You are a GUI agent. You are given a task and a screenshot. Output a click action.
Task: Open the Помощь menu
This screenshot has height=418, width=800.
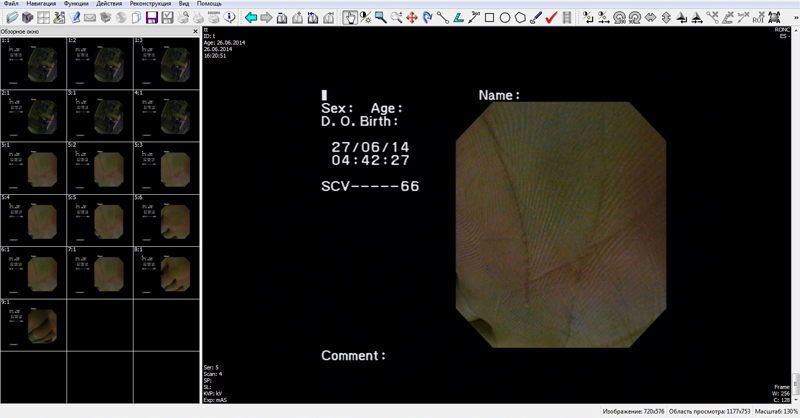coord(209,4)
